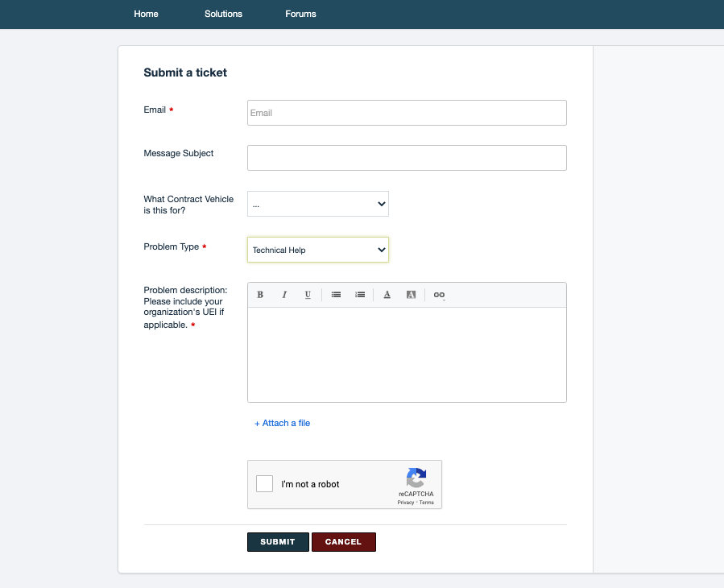This screenshot has height=588, width=724.
Task: Select the Solutions menu item
Action: [x=223, y=14]
